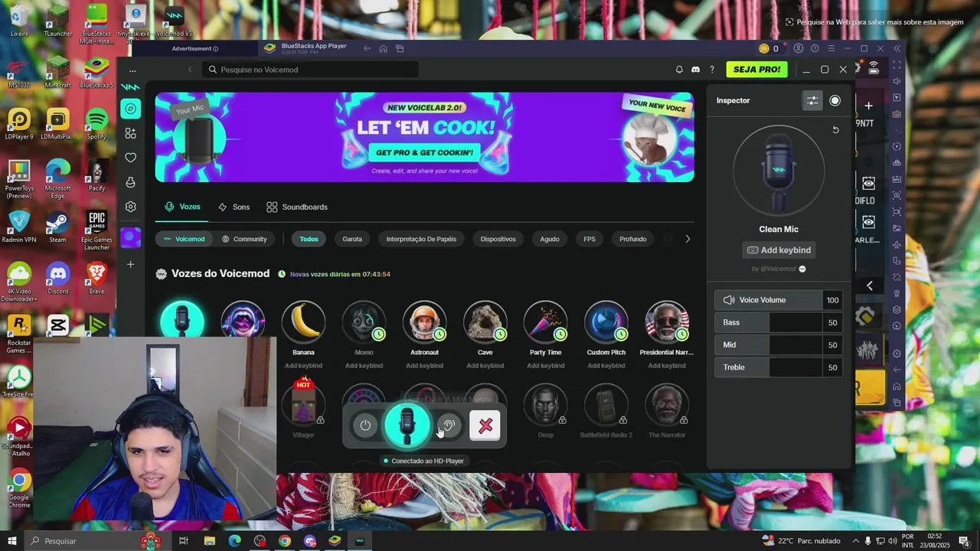Image resolution: width=980 pixels, height=551 pixels.
Task: Open Windows Start menu
Action: (x=12, y=541)
